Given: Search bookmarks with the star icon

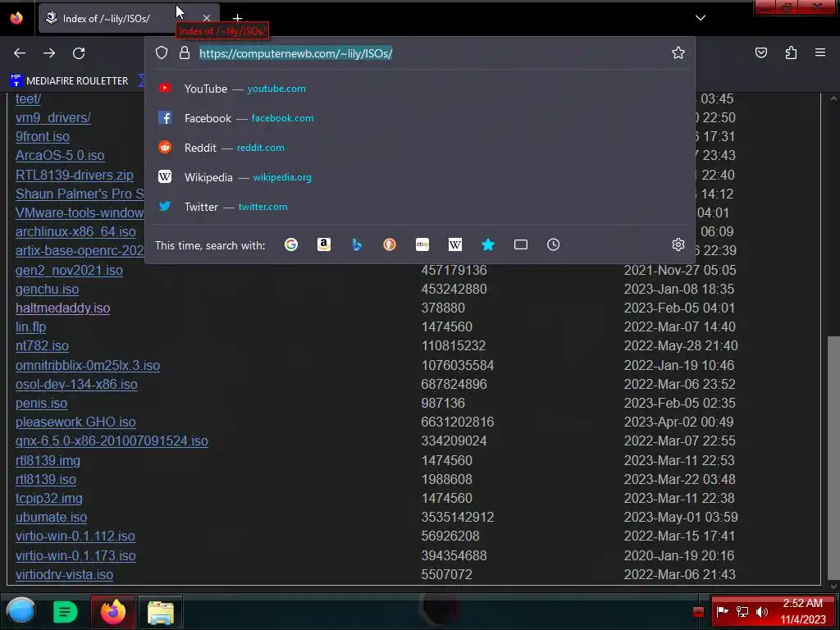Looking at the screenshot, I should (487, 244).
